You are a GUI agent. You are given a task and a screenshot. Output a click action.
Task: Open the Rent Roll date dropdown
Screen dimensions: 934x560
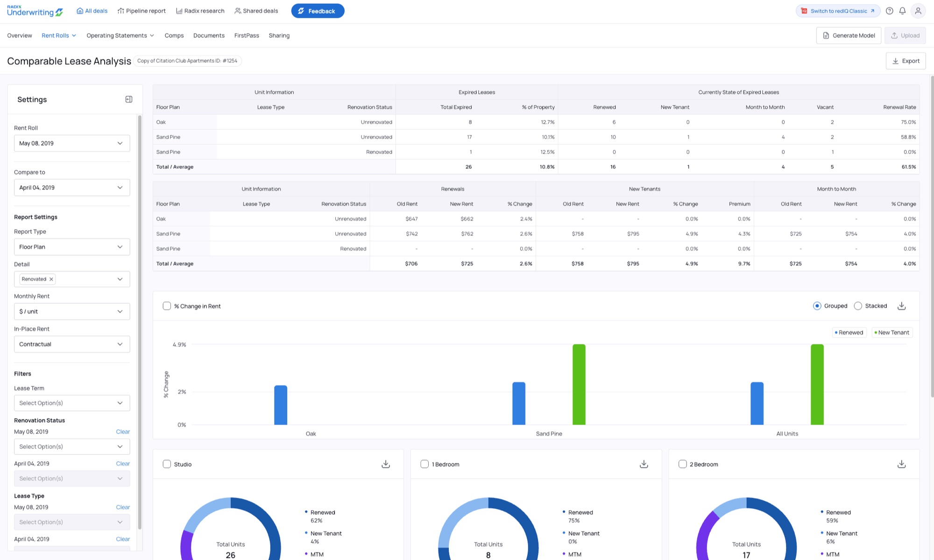[72, 143]
